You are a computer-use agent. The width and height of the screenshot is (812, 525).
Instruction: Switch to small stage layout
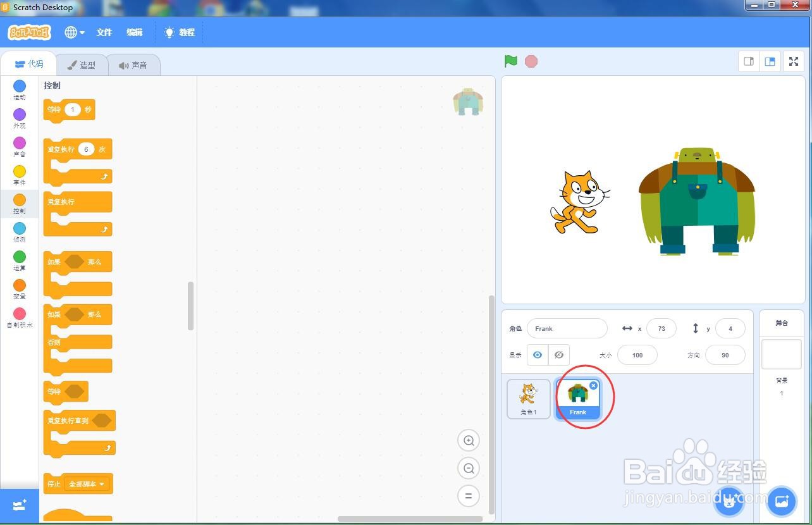pos(749,61)
